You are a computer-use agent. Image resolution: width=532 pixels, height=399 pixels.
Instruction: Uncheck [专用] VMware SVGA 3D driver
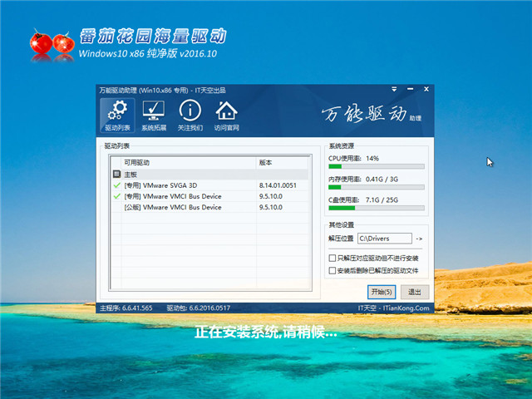pyautogui.click(x=117, y=185)
